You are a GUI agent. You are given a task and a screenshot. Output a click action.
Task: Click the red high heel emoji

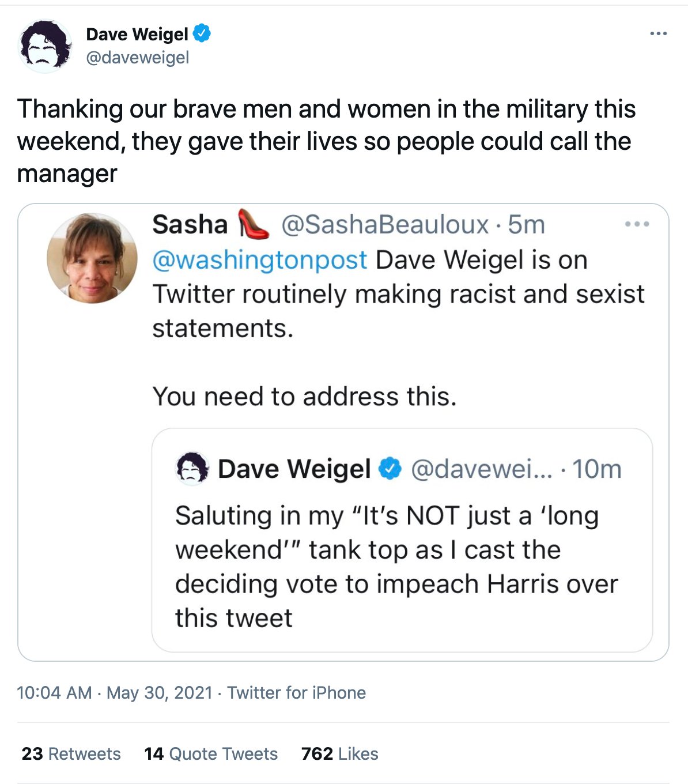pos(254,224)
